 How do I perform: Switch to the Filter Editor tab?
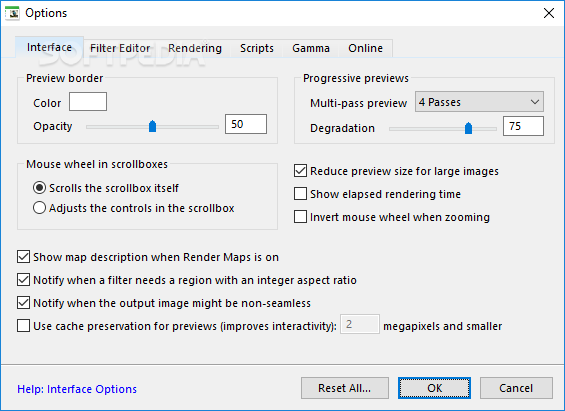click(120, 48)
